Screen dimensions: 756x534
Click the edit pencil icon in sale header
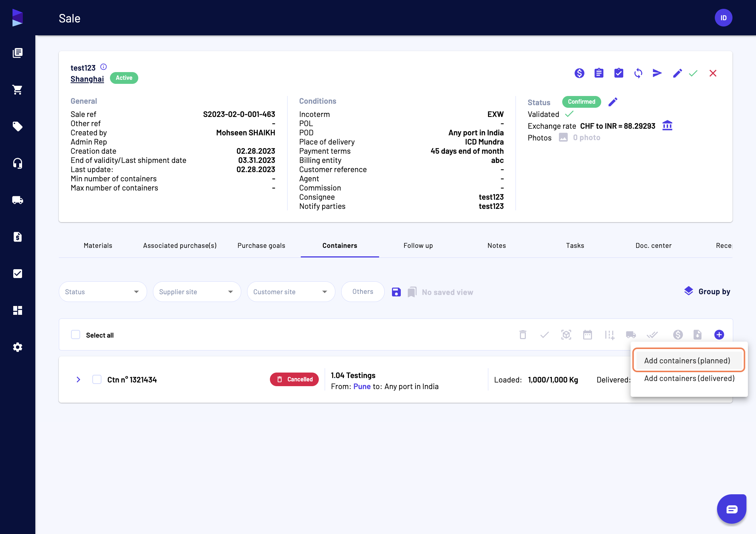click(x=677, y=73)
